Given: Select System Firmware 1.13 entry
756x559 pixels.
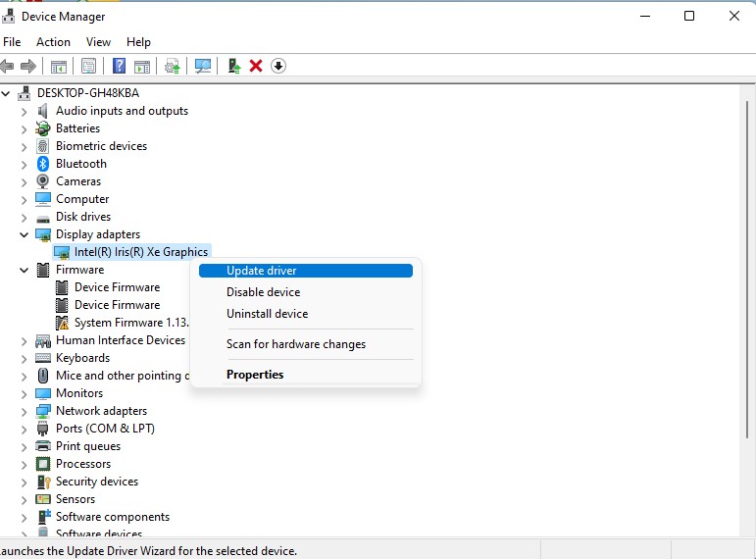Looking at the screenshot, I should 131,323.
